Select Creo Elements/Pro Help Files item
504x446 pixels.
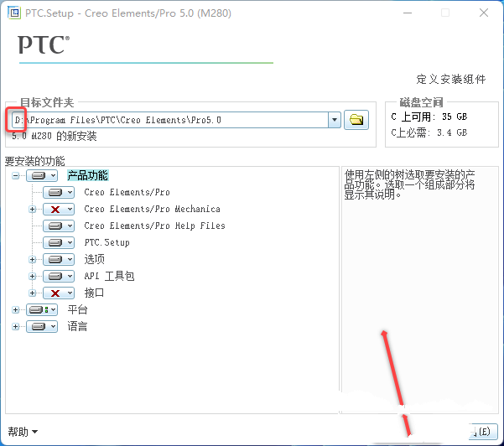click(x=154, y=226)
